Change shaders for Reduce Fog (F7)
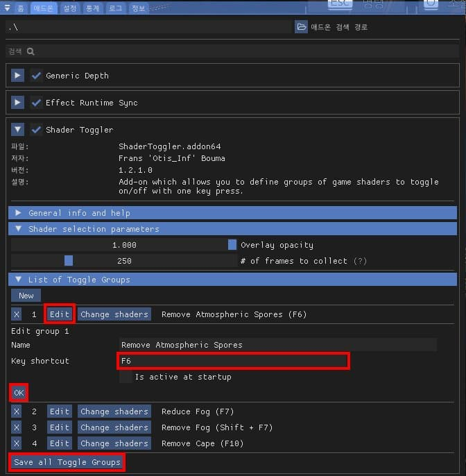 114,411
